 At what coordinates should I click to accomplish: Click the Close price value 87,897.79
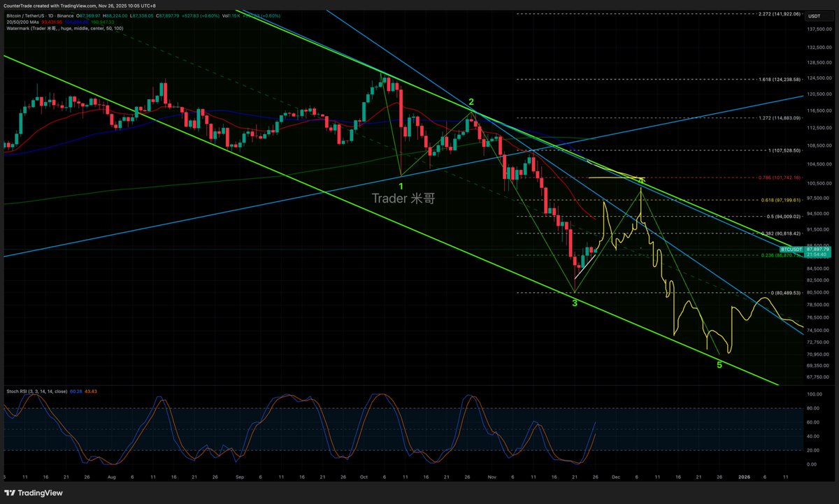coord(169,16)
